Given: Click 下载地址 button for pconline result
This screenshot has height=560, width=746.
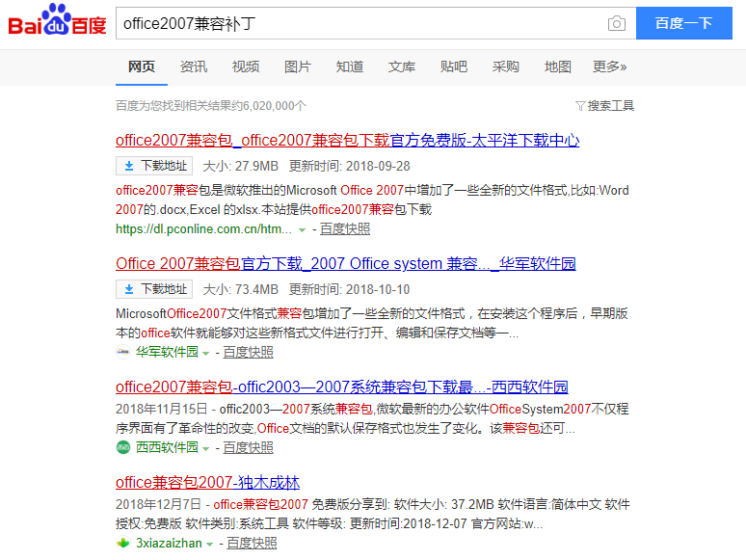Looking at the screenshot, I should 154,166.
